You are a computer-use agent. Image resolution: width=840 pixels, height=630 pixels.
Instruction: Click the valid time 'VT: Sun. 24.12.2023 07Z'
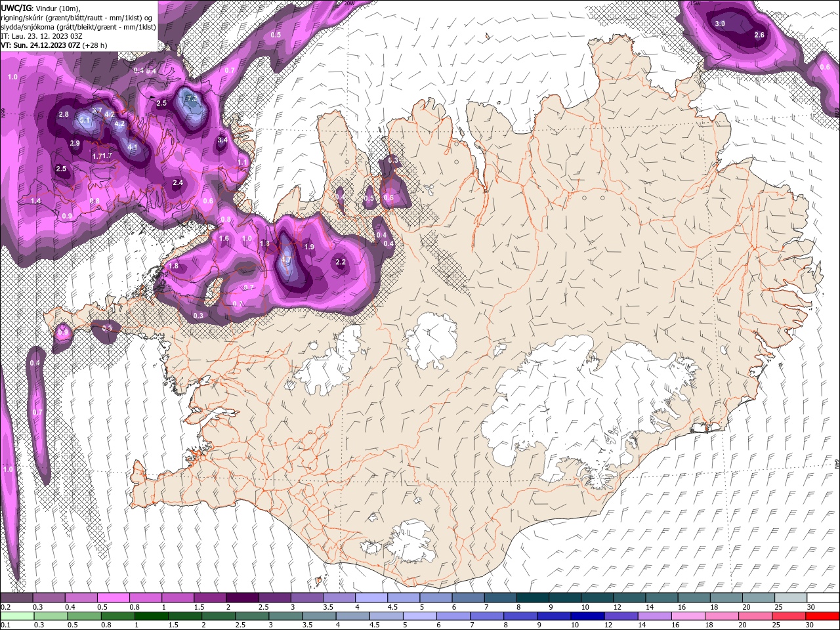pos(41,45)
